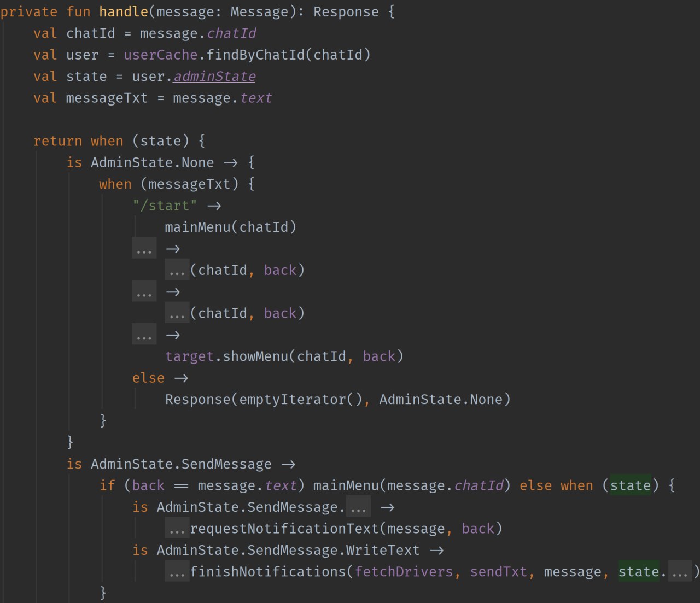Click highlighted state in finishNotifications arguments
Viewport: 700px width, 603px height.
tap(639, 572)
